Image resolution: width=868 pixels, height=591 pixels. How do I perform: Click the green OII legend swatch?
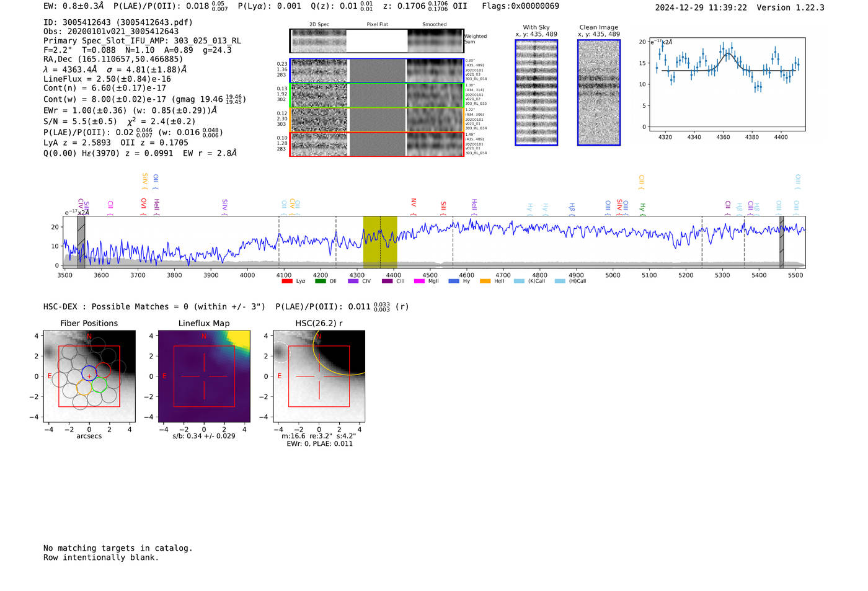tap(320, 282)
